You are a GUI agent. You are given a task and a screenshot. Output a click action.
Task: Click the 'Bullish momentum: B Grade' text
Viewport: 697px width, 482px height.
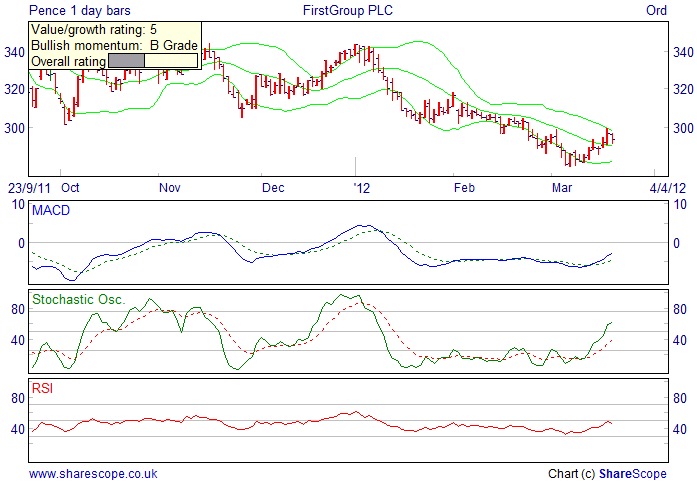[x=114, y=45]
